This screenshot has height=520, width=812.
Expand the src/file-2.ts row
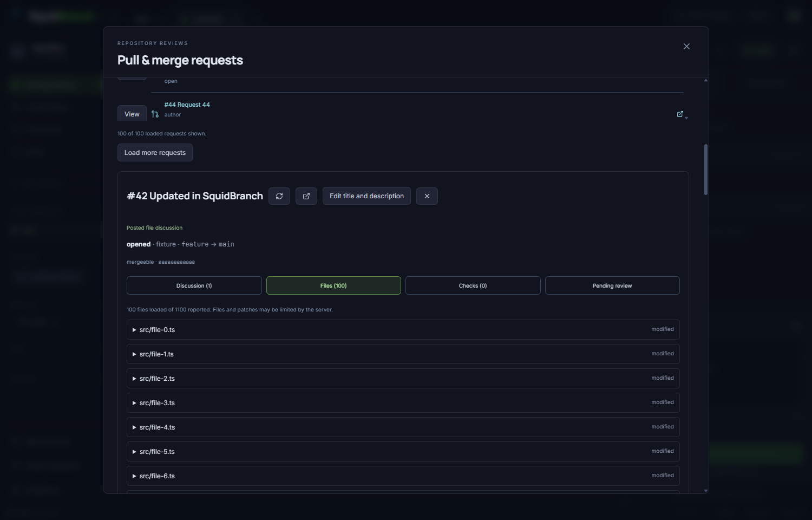click(x=403, y=379)
